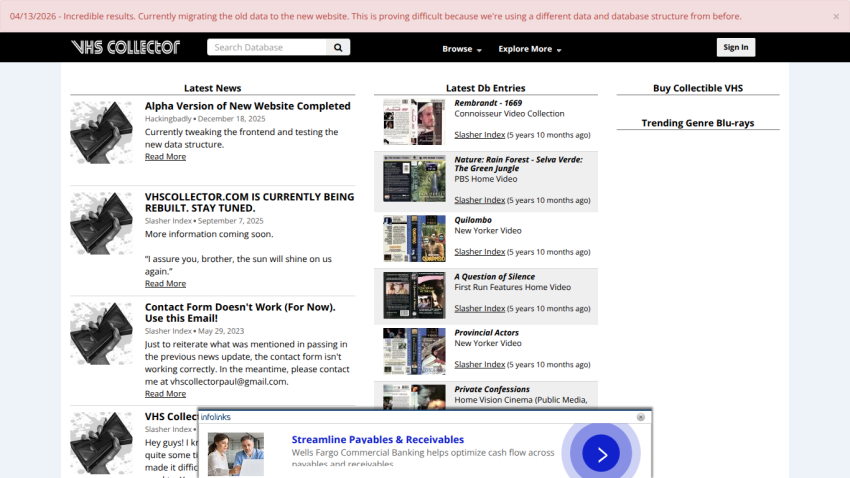
Task: Click VHS tape image beside Alpha Version news
Action: point(101,132)
